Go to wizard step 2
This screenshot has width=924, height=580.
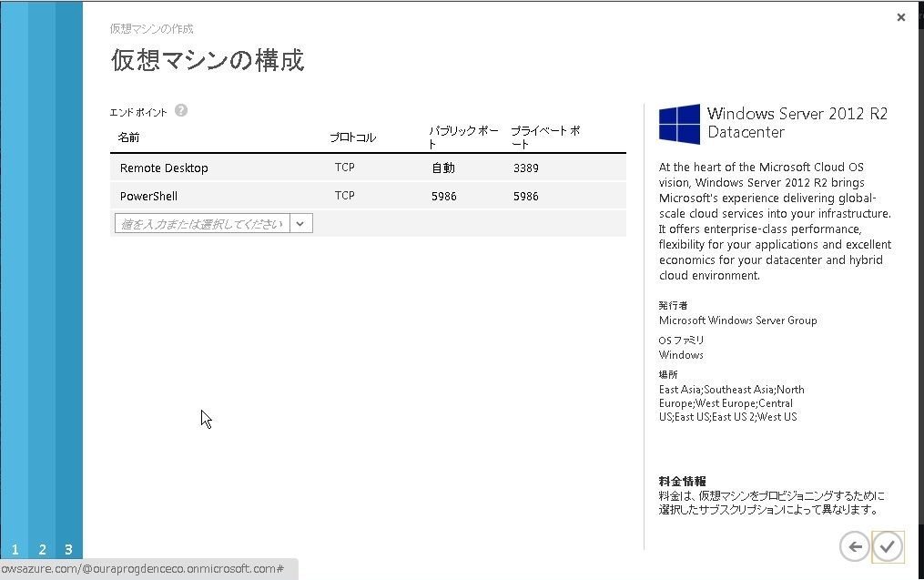tap(43, 549)
